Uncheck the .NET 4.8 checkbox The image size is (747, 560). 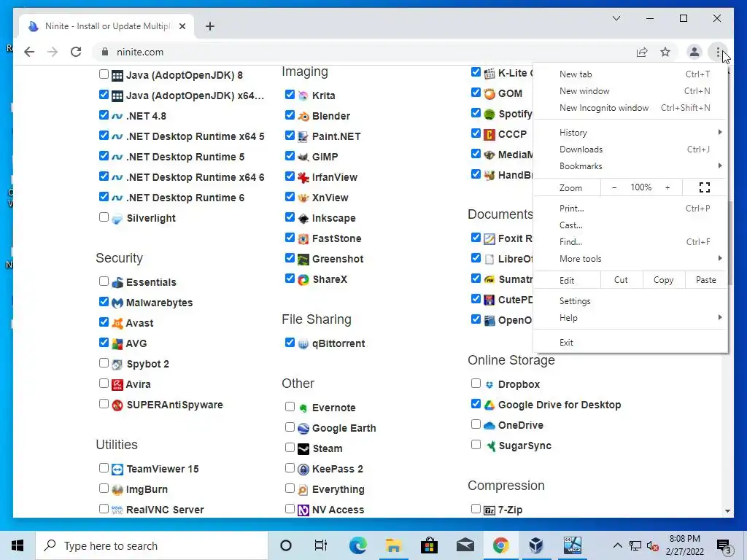(104, 114)
